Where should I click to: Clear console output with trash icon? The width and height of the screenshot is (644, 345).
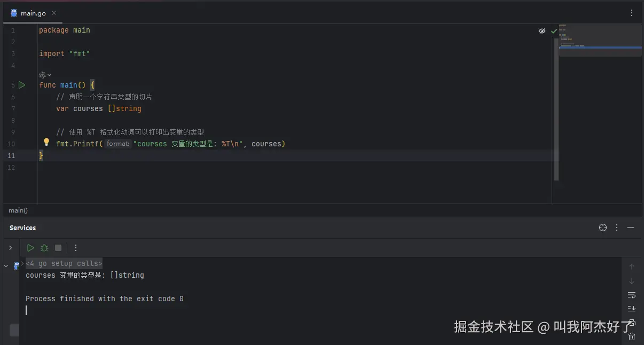(632, 336)
